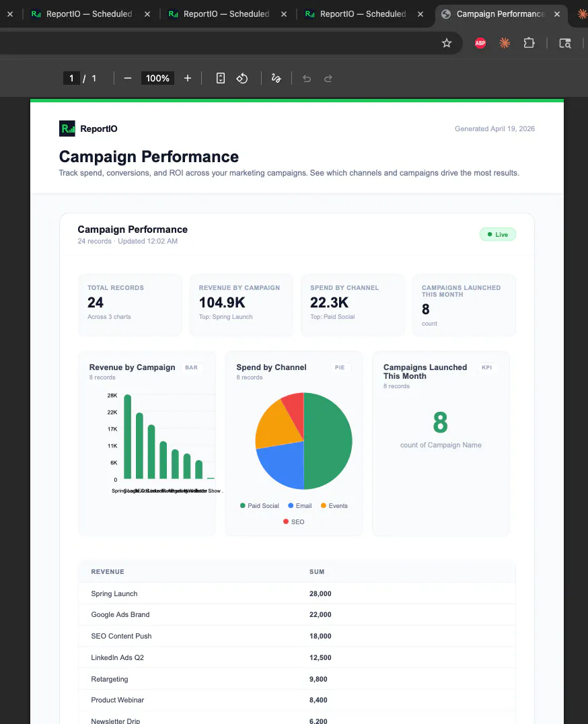Image resolution: width=588 pixels, height=724 pixels.
Task: Close the second ReportIO Scheduled tab
Action: click(x=284, y=14)
